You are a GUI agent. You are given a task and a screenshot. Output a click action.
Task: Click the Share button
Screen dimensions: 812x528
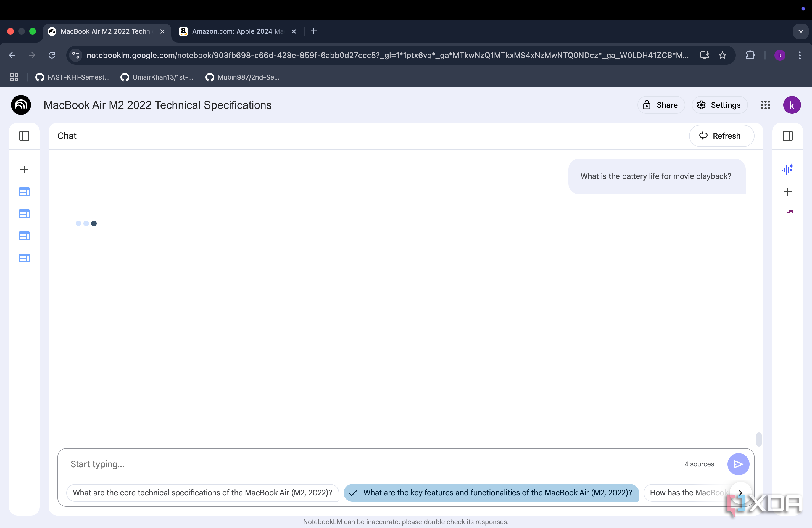point(661,105)
